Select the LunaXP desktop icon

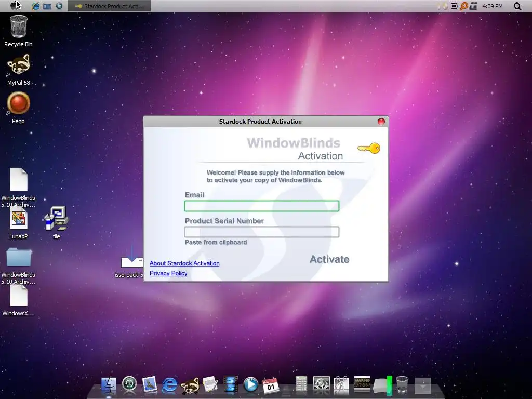18,223
